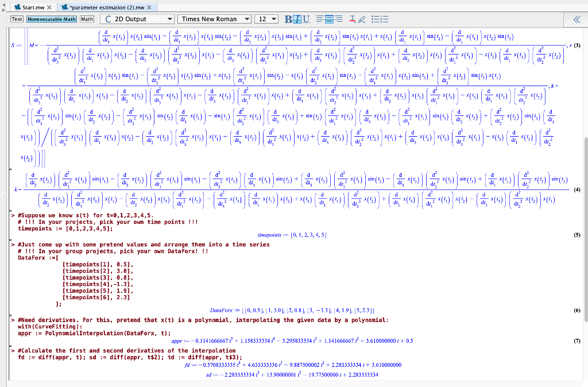Toggle italic formatting
The height and width of the screenshot is (387, 588).
pos(297,20)
